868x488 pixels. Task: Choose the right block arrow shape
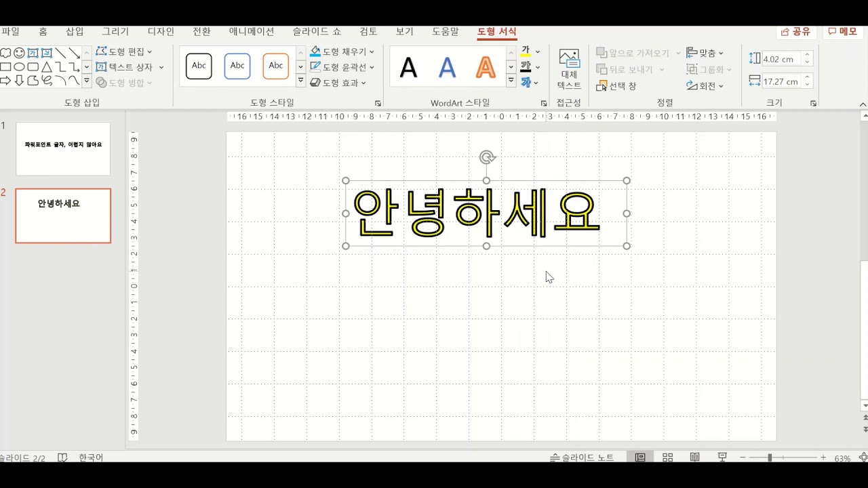pos(5,81)
